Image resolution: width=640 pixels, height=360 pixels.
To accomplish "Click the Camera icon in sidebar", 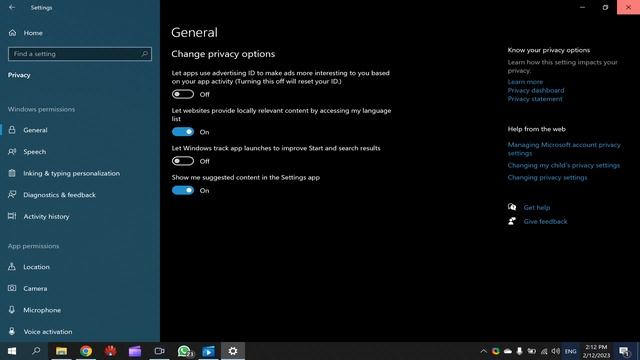I will click(12, 288).
